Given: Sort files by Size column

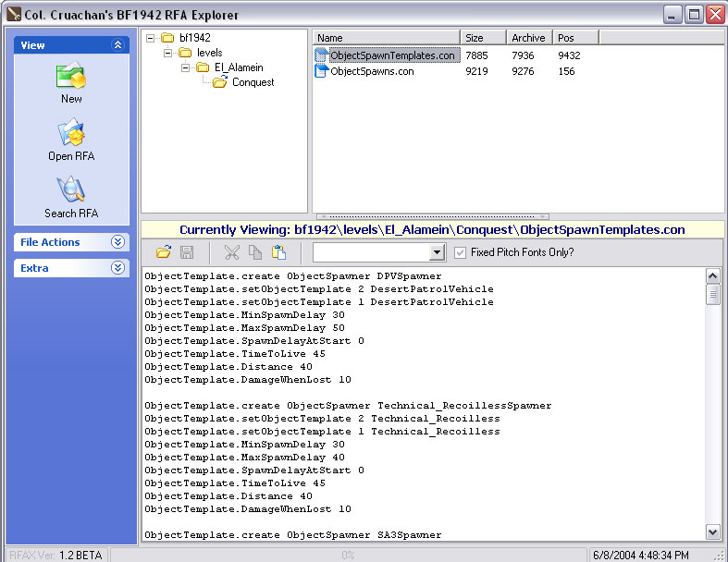Looking at the screenshot, I should tap(483, 38).
